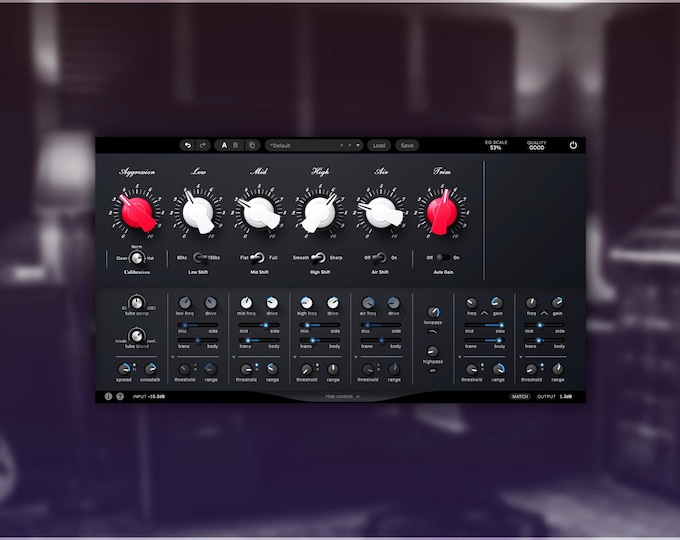Screen dimensions: 680x540
Task: Click the undo arrow in the top bar
Action: click(x=187, y=145)
